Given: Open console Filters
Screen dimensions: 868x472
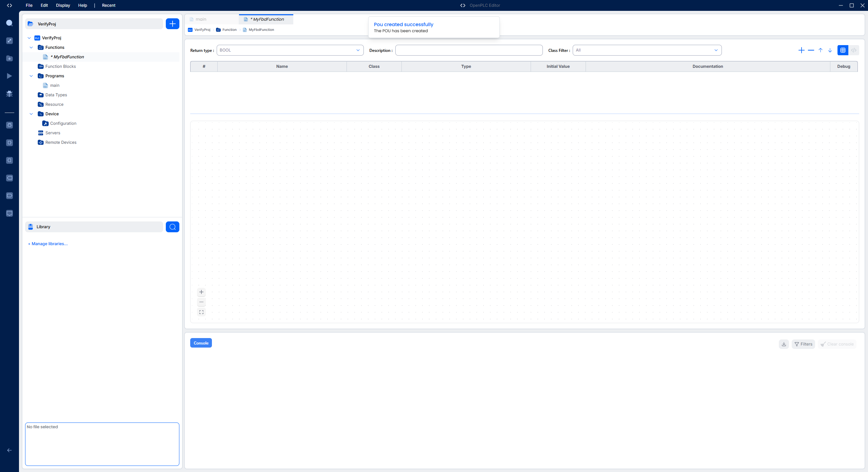Looking at the screenshot, I should pyautogui.click(x=803, y=344).
